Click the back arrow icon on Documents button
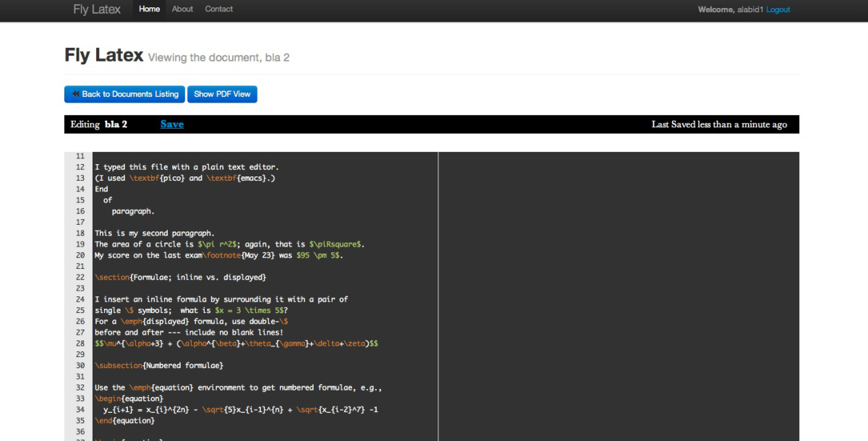Viewport: 868px width, 441px height. pyautogui.click(x=75, y=94)
